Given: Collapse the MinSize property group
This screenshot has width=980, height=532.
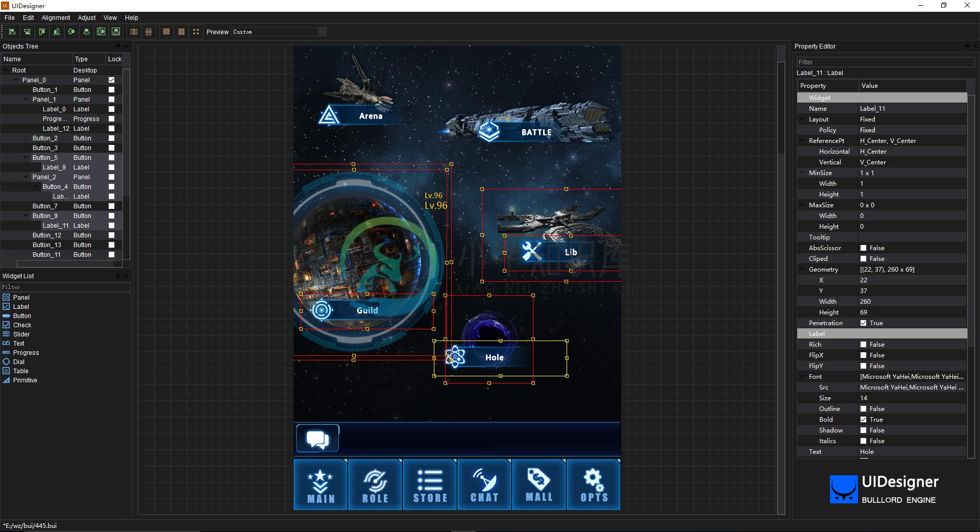Looking at the screenshot, I should tap(802, 173).
